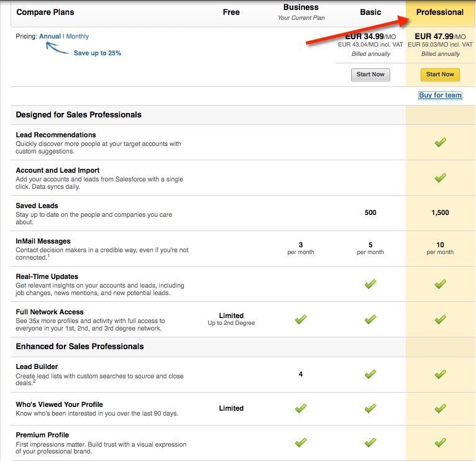Click the Premium Profile checkmark under Professional

440,442
